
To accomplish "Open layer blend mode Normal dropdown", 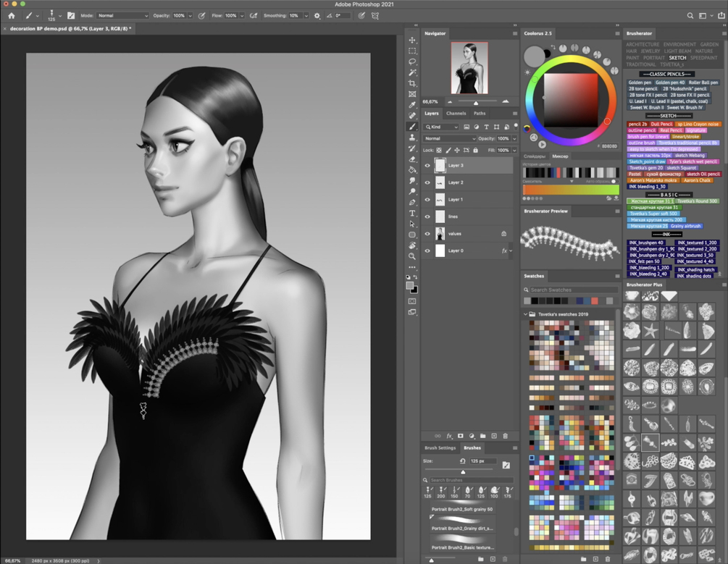I will pyautogui.click(x=449, y=138).
